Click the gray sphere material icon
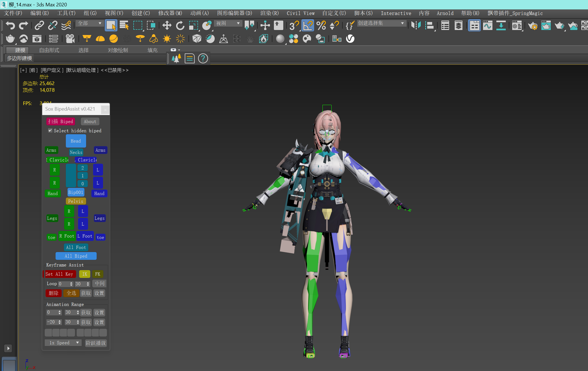588x371 pixels. click(x=280, y=39)
